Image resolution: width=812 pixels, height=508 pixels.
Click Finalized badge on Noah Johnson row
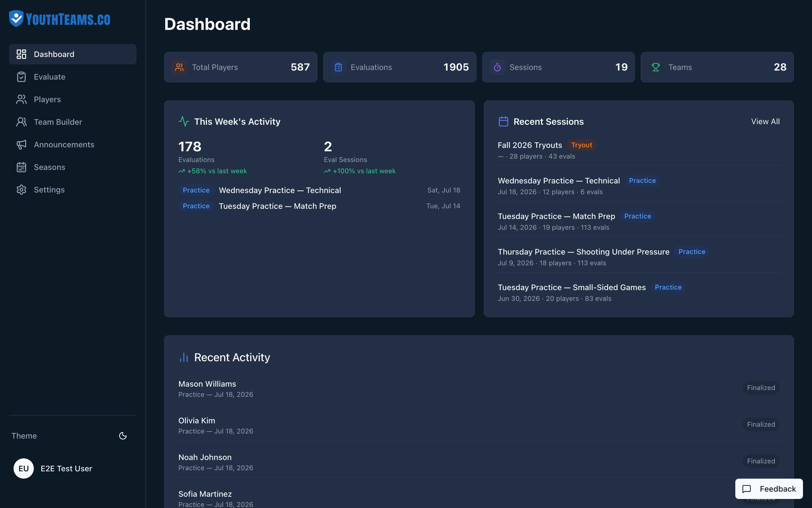[x=761, y=461]
